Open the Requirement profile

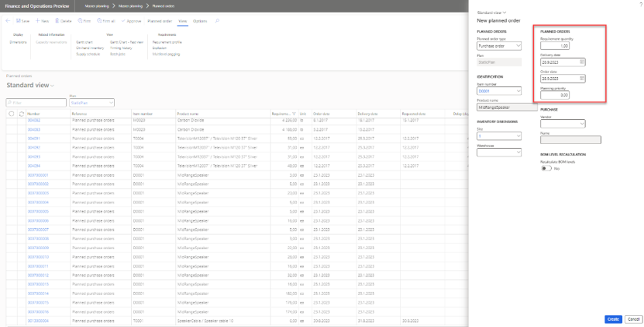click(167, 42)
